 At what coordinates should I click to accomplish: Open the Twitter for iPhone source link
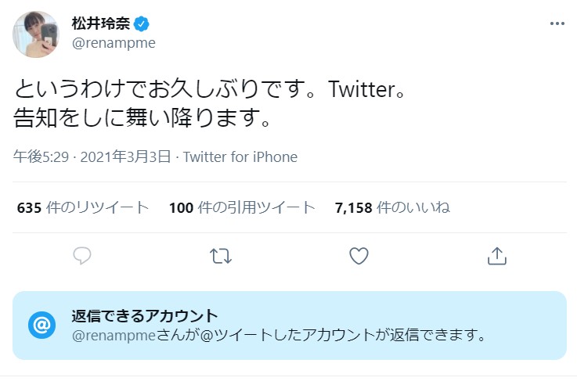(x=240, y=157)
